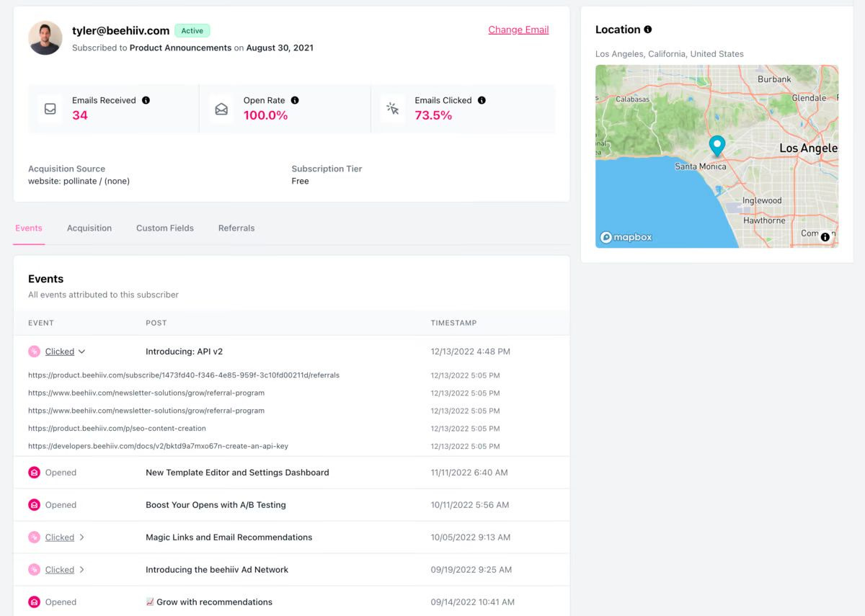This screenshot has width=865, height=616.
Task: Click the clicked icon in Magic Links row
Action: pos(34,537)
